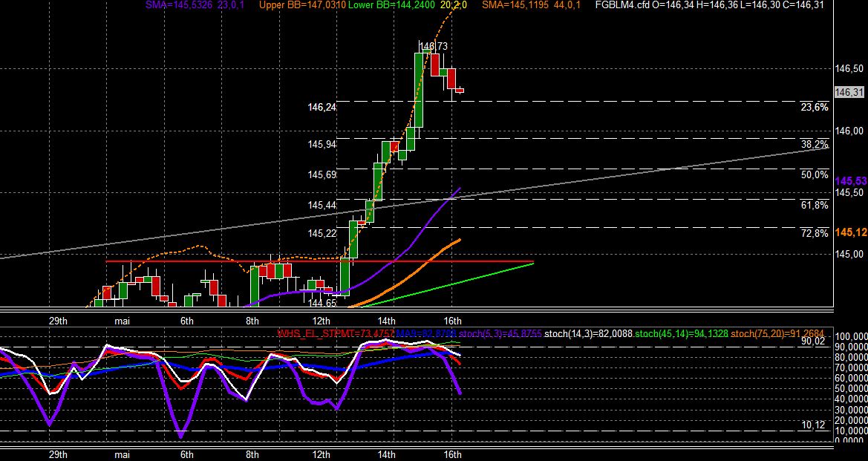
Task: Click the 38,2% retracement label
Action: tap(815, 145)
